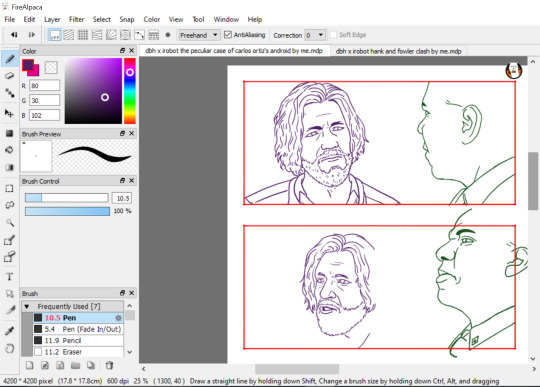This screenshot has width=540, height=387.
Task: Select the Gradient tool
Action: (x=10, y=168)
